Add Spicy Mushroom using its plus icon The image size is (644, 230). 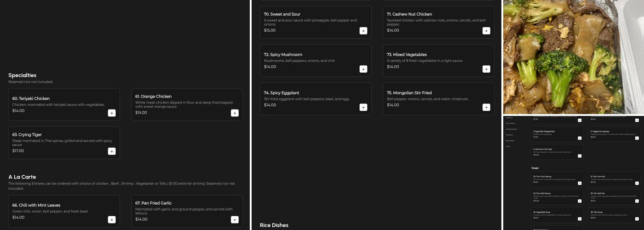[x=363, y=69]
